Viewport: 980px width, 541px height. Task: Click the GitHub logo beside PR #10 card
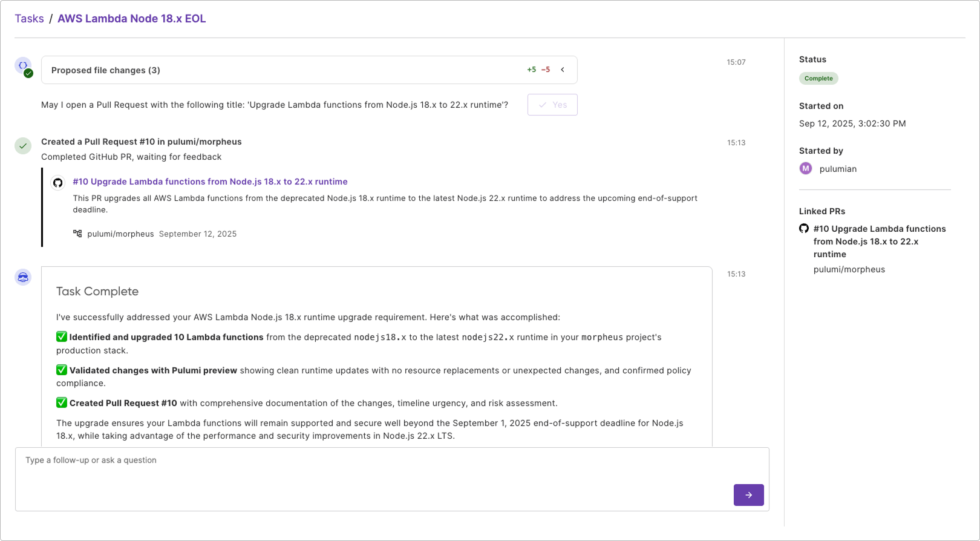(58, 183)
